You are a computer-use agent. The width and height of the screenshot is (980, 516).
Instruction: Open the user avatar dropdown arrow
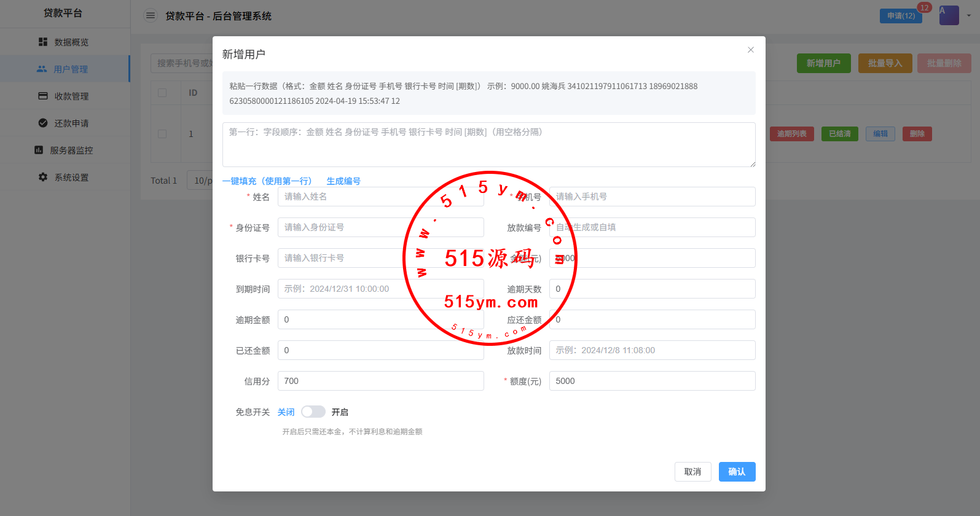(969, 15)
